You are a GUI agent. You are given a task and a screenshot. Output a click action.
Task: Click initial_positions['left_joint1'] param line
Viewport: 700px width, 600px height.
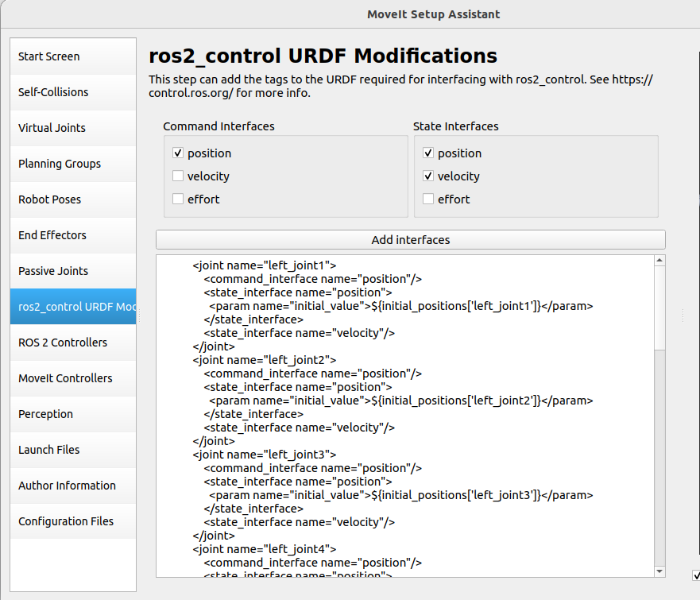coord(401,306)
